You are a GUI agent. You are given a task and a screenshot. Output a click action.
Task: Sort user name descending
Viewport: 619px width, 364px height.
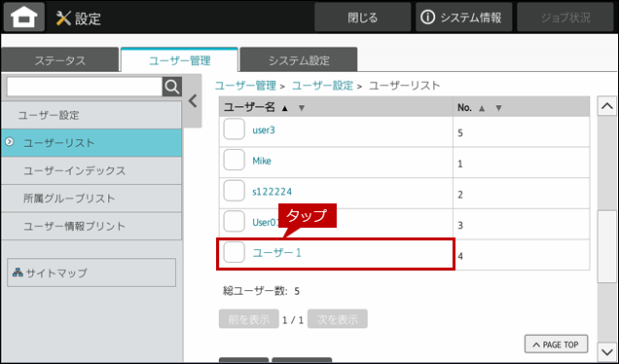pos(302,108)
